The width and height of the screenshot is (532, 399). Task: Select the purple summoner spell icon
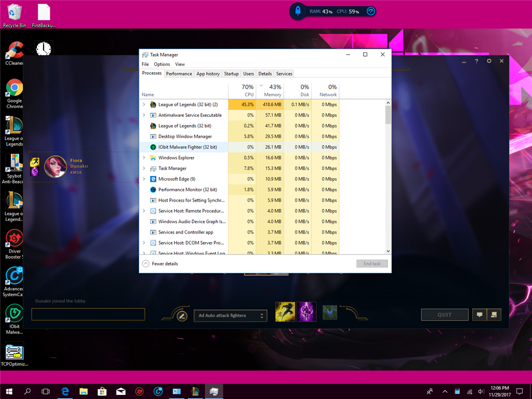pyautogui.click(x=307, y=312)
